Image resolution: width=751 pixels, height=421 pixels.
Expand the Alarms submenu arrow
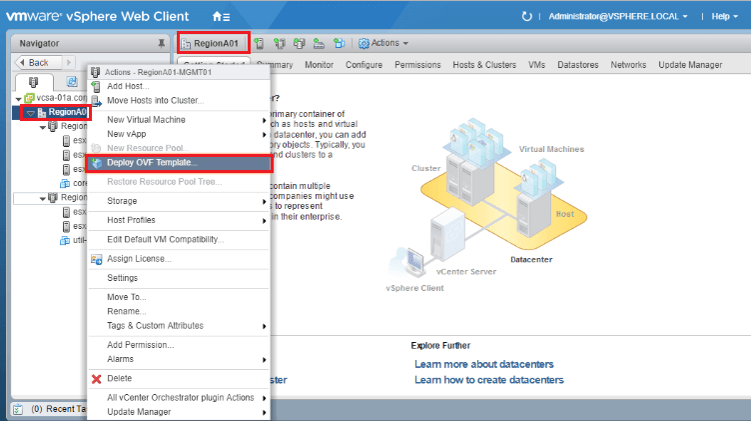point(264,360)
